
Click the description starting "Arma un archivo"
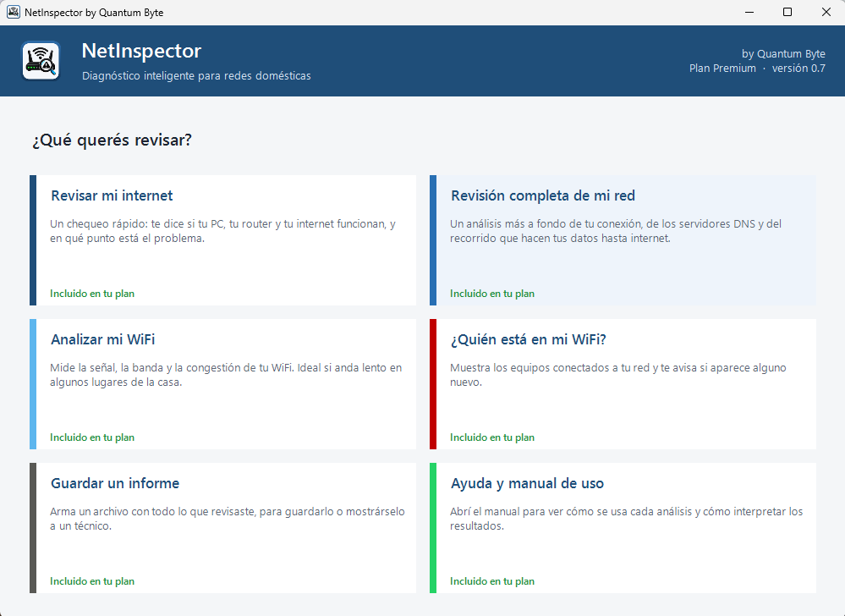pos(228,519)
